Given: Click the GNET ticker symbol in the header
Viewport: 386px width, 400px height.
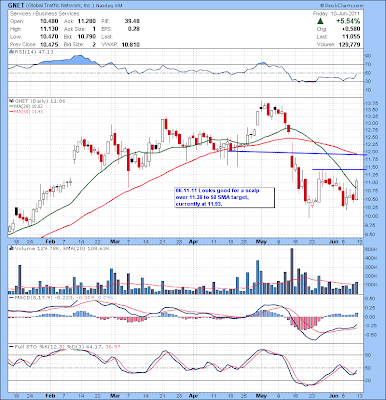Looking at the screenshot, I should (16, 6).
